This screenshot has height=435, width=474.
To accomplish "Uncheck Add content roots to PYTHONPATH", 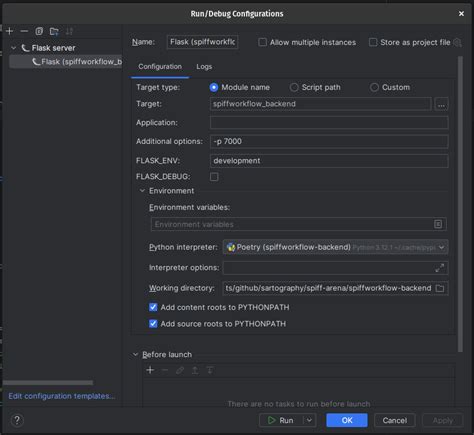I will click(153, 307).
